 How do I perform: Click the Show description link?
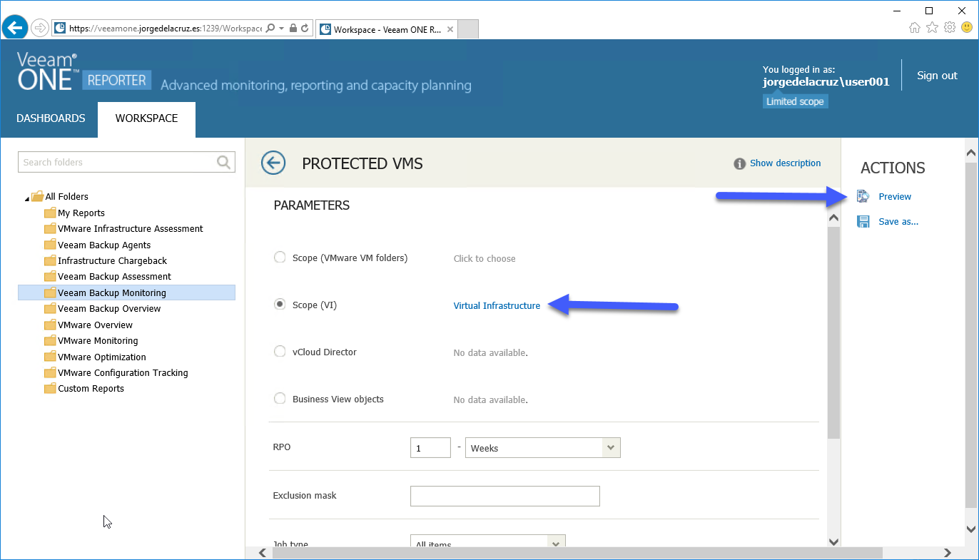click(785, 163)
